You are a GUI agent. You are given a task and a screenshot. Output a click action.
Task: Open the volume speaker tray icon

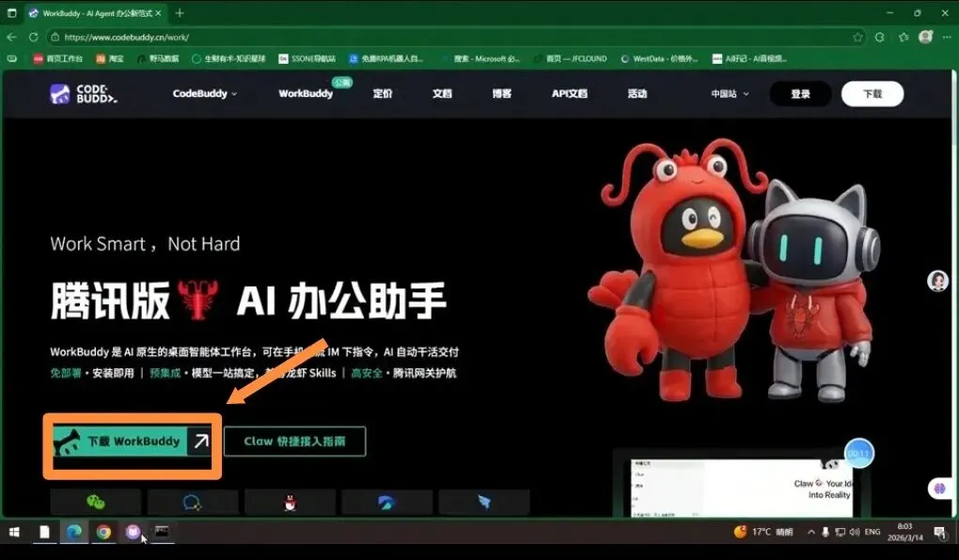pos(854,532)
